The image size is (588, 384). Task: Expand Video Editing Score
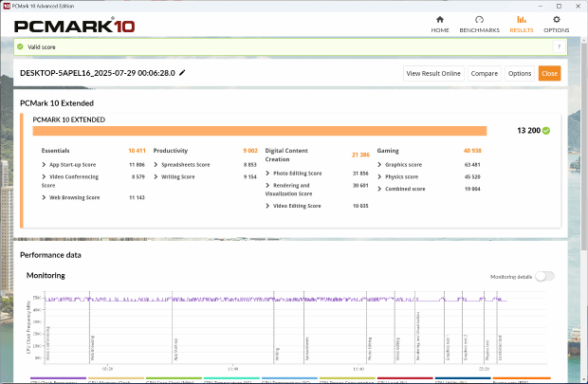pyautogui.click(x=267, y=206)
